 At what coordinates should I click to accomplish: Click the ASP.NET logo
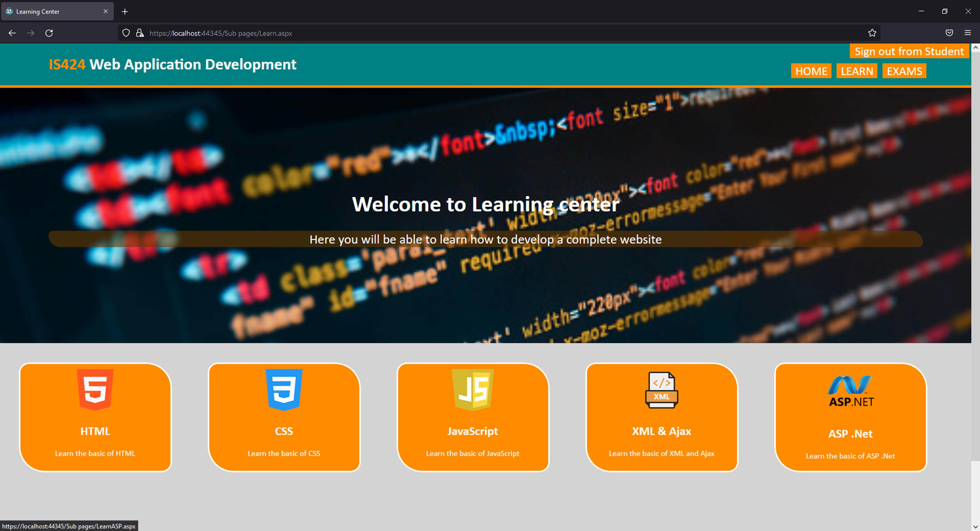851,391
